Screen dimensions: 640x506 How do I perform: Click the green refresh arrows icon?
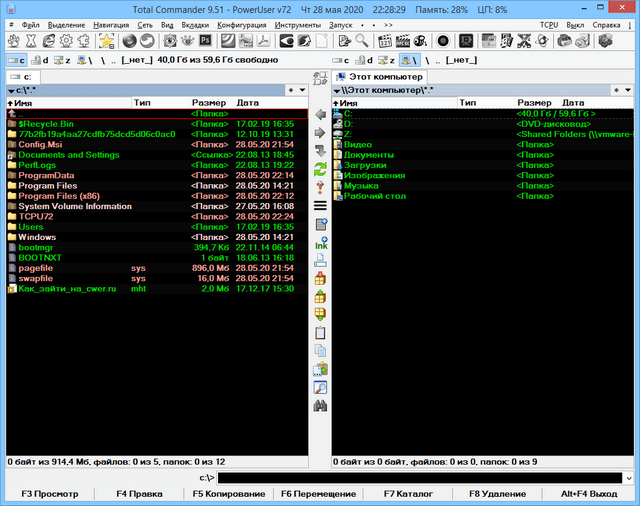tap(321, 168)
